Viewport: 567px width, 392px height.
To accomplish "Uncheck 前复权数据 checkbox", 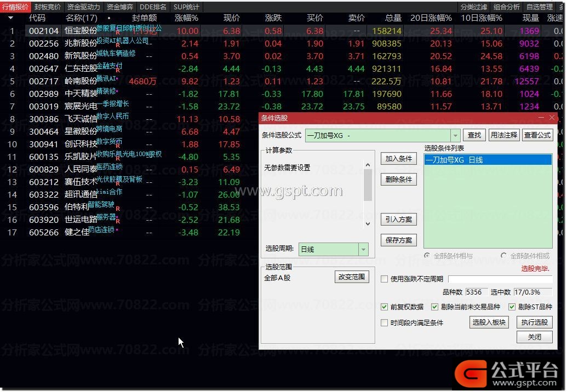I will 385,307.
